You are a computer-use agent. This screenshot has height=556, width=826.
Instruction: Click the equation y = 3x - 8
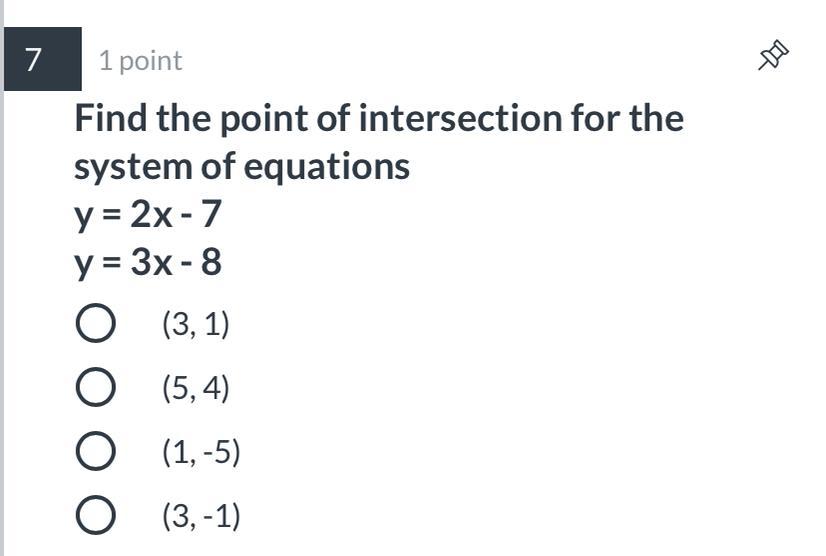[147, 262]
